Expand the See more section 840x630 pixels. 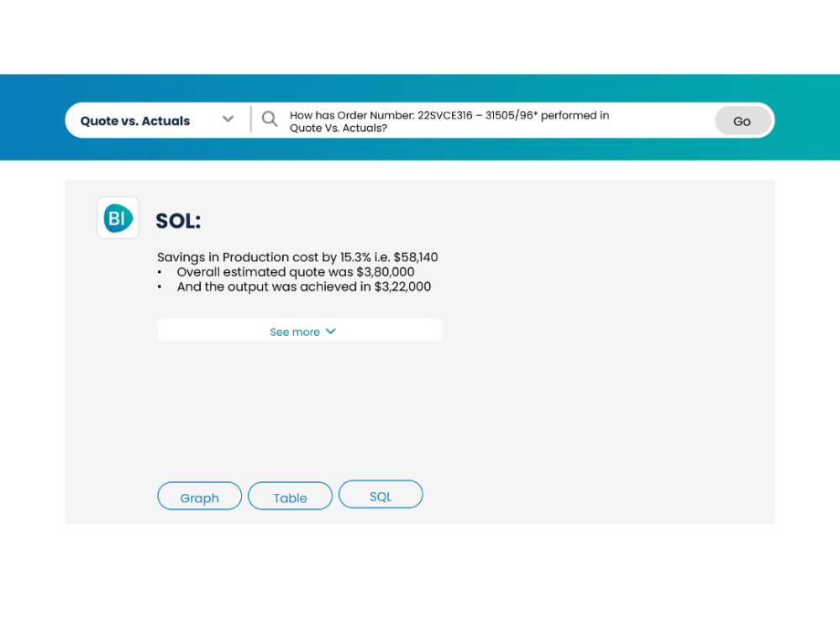click(x=300, y=330)
